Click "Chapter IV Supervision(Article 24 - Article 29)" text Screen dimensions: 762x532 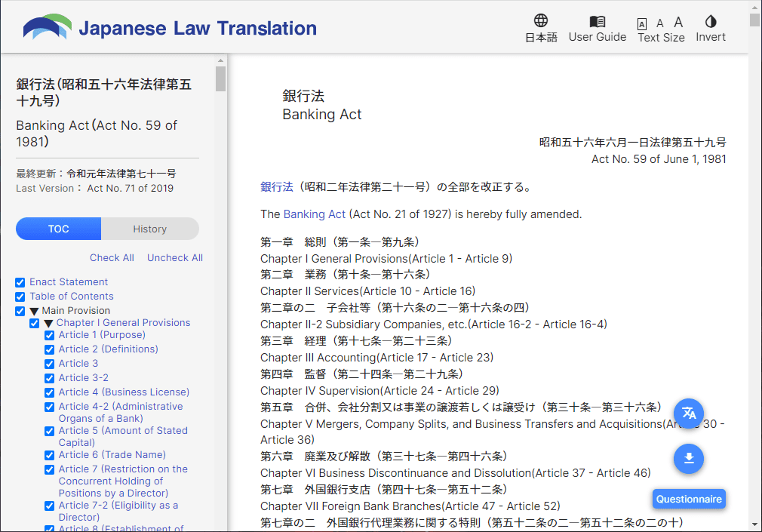tap(379, 390)
